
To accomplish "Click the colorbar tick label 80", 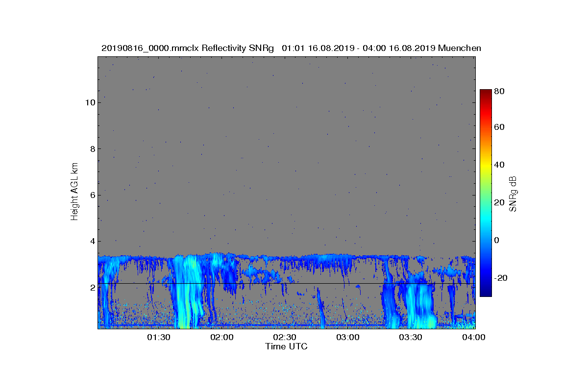I will pos(500,91).
